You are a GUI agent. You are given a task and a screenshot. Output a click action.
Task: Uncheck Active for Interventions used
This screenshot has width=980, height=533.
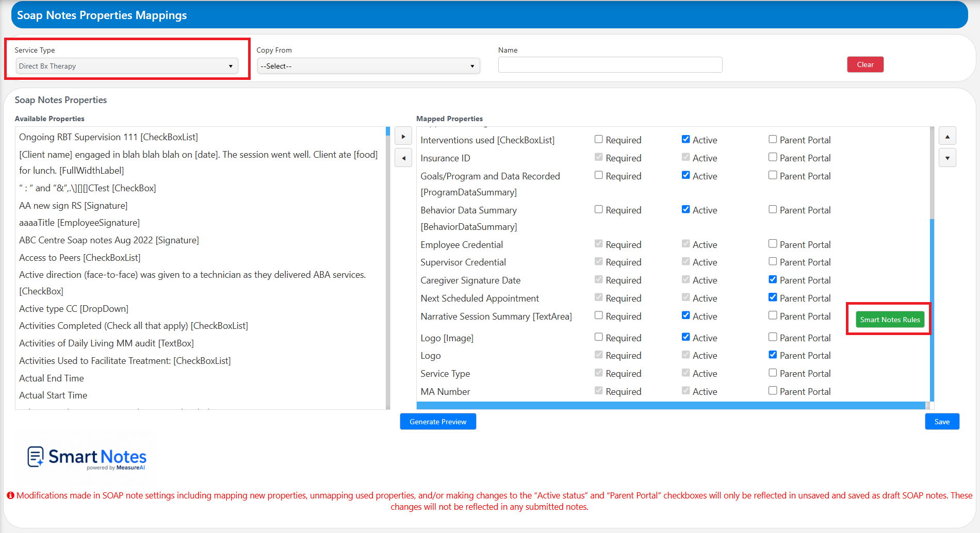(685, 139)
